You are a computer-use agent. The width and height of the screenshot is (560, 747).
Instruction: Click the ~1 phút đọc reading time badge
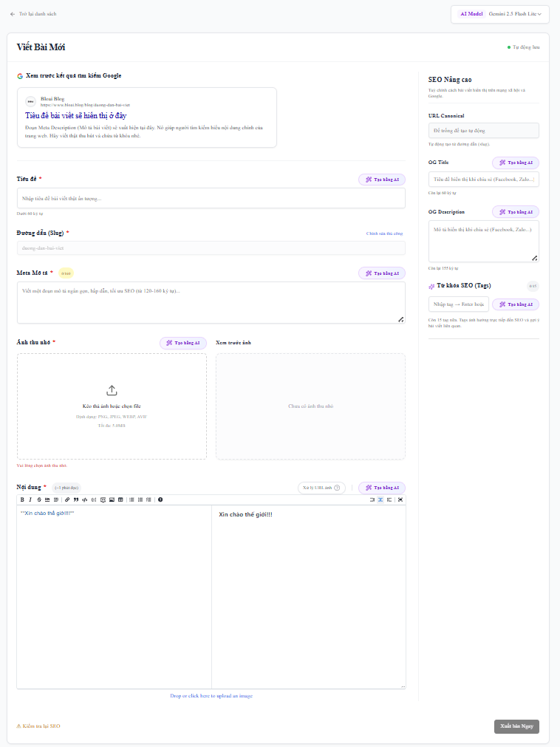(66, 488)
